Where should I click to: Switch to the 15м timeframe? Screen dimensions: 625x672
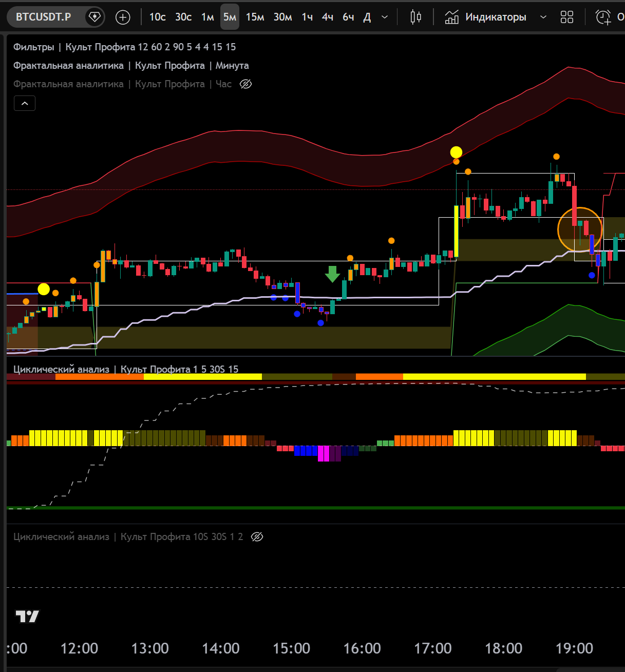tap(255, 17)
